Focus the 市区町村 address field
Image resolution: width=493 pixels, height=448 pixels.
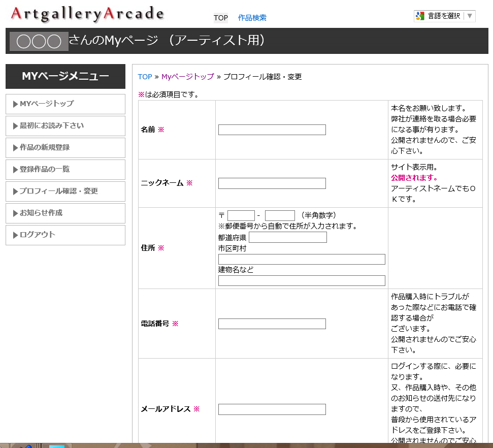(302, 259)
